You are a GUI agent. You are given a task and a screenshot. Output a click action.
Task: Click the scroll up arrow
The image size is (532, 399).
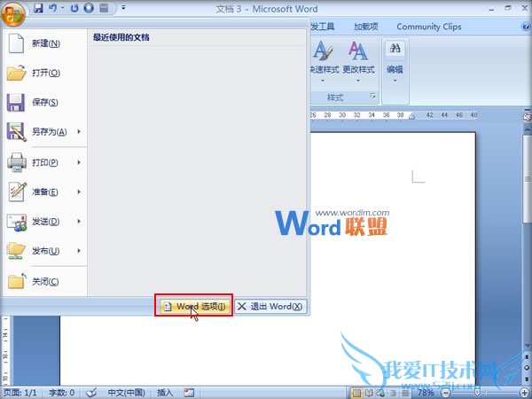[x=527, y=129]
